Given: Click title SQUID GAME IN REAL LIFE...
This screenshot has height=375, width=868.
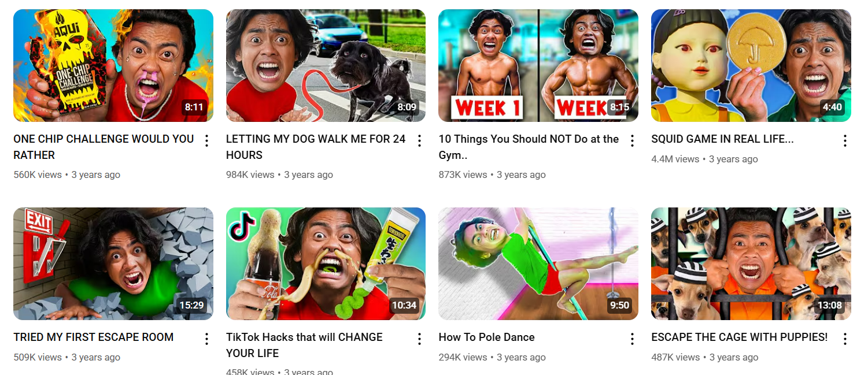Looking at the screenshot, I should pyautogui.click(x=722, y=139).
